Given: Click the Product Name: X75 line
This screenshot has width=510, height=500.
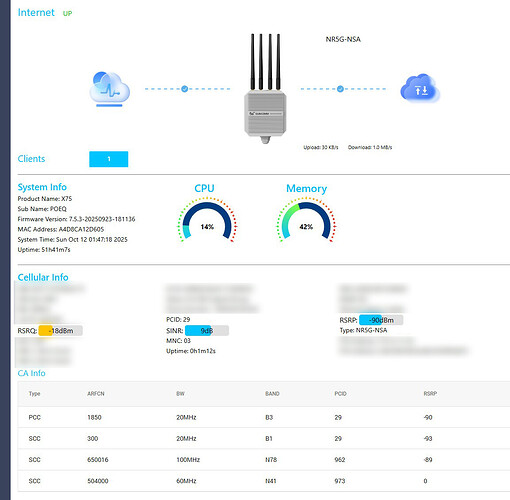Looking at the screenshot, I should click(45, 199).
